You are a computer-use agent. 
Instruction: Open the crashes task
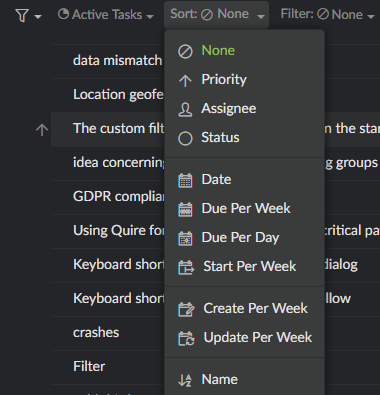(x=96, y=333)
